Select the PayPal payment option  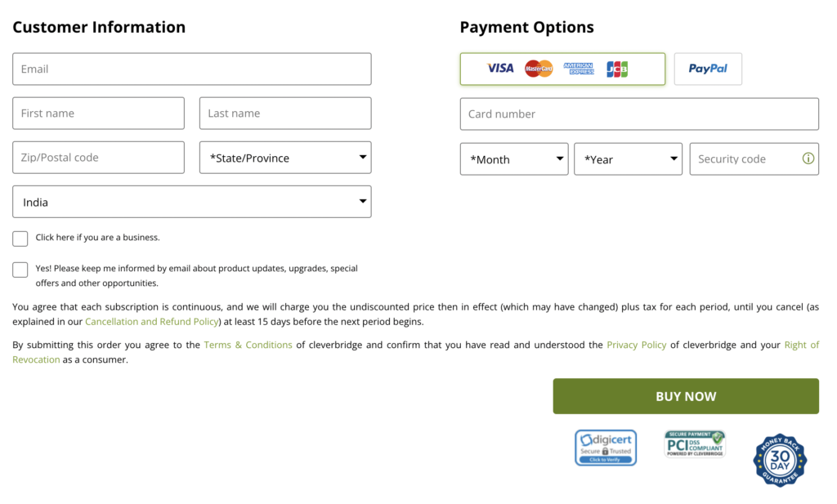click(708, 69)
